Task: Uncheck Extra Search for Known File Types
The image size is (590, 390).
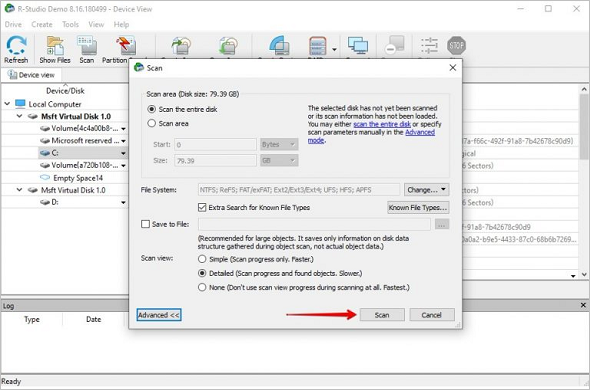Action: tap(202, 207)
